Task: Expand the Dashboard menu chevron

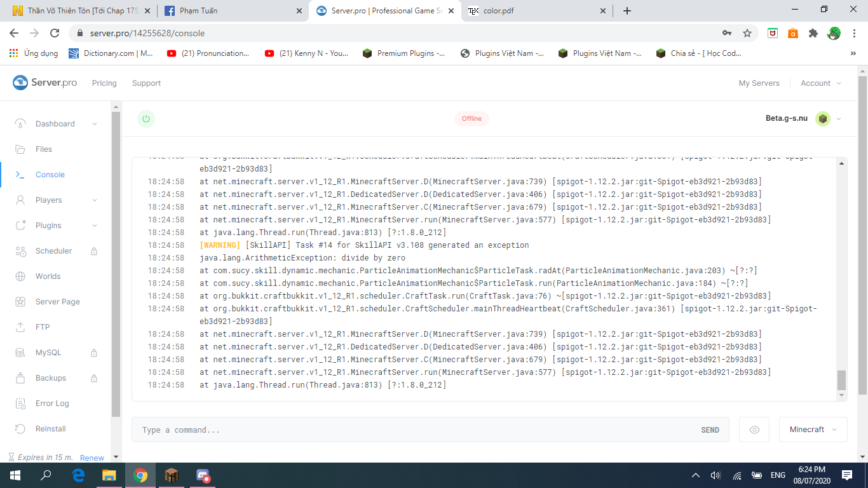Action: tap(95, 124)
